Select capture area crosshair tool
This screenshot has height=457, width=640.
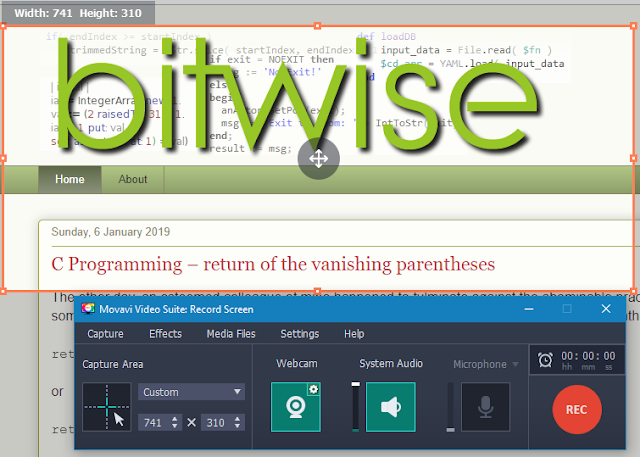point(107,407)
